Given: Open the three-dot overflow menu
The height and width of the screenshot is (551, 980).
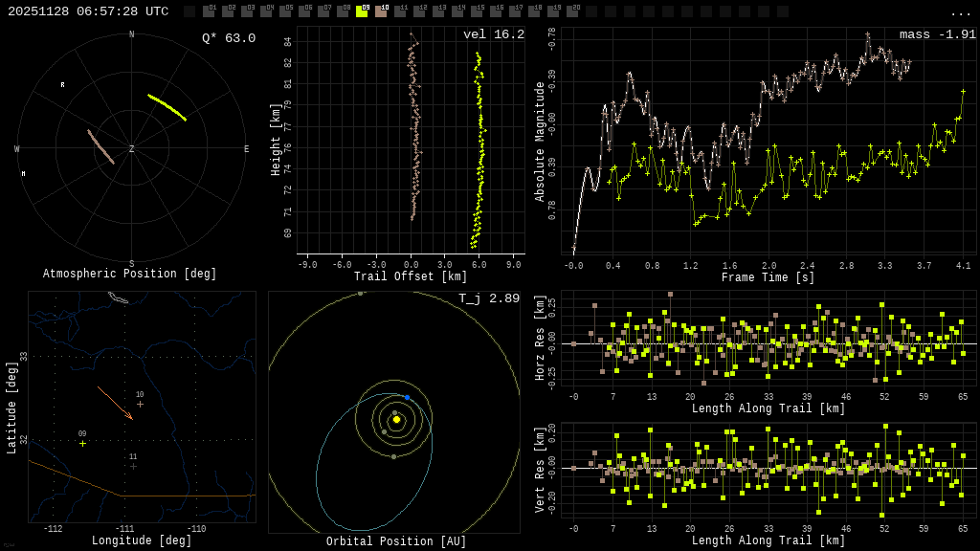Looking at the screenshot, I should [x=960, y=12].
